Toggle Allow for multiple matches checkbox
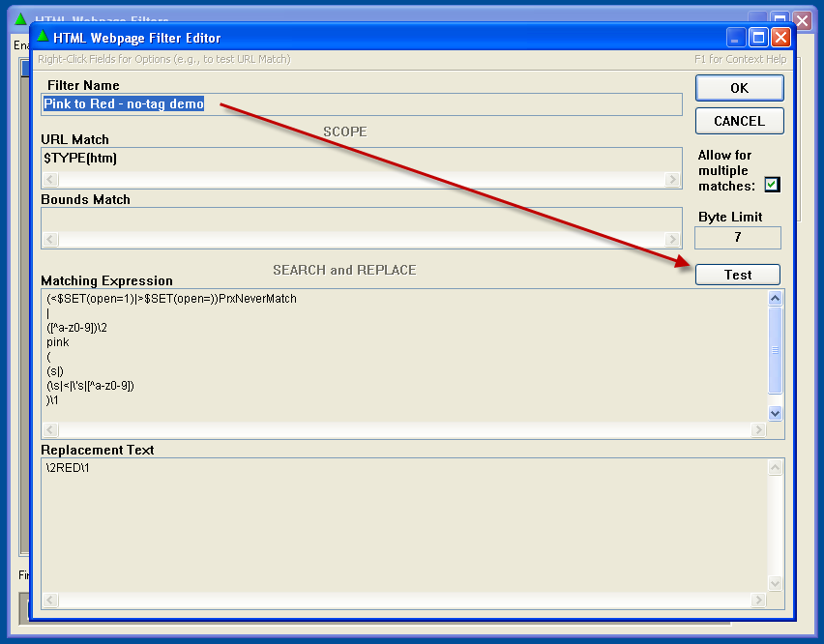This screenshot has width=824, height=644. [x=772, y=185]
